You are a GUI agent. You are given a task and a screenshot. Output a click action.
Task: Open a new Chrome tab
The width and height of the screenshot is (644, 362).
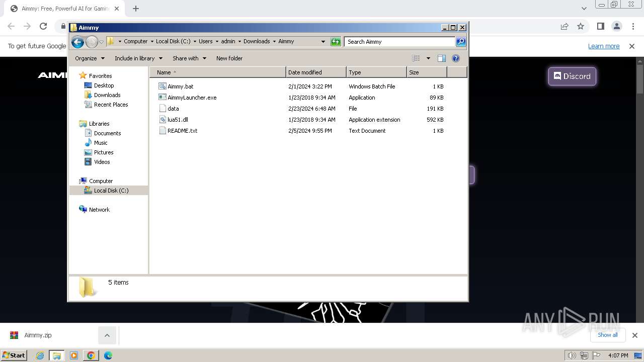tap(136, 8)
